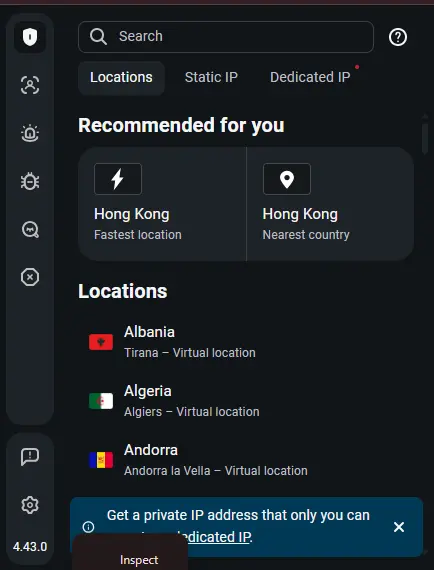Viewport: 434px width, 570px height.
Task: Select the Search magnifier sidebar icon
Action: 30,229
